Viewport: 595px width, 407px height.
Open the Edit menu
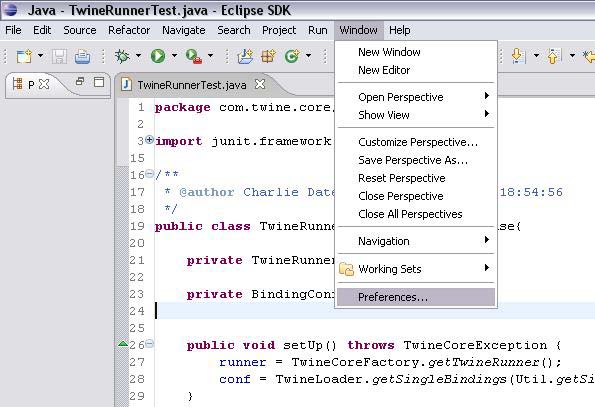(x=42, y=30)
